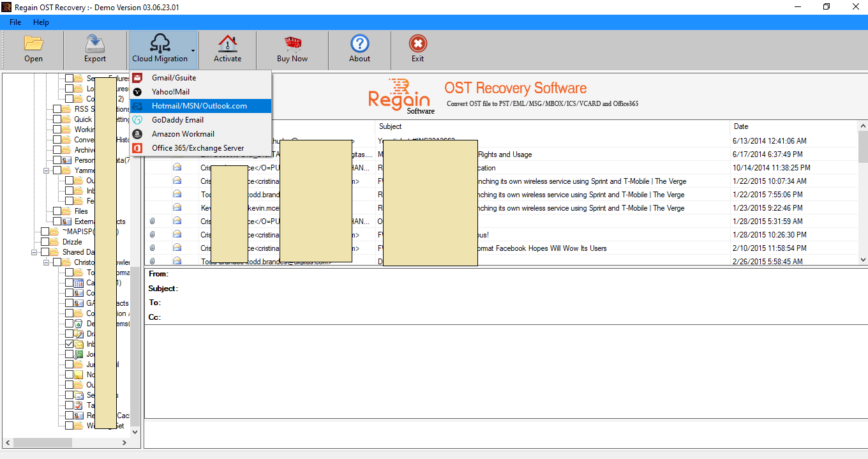This screenshot has height=459, width=868.
Task: Choose Amazon Workmail migration option
Action: click(x=201, y=134)
